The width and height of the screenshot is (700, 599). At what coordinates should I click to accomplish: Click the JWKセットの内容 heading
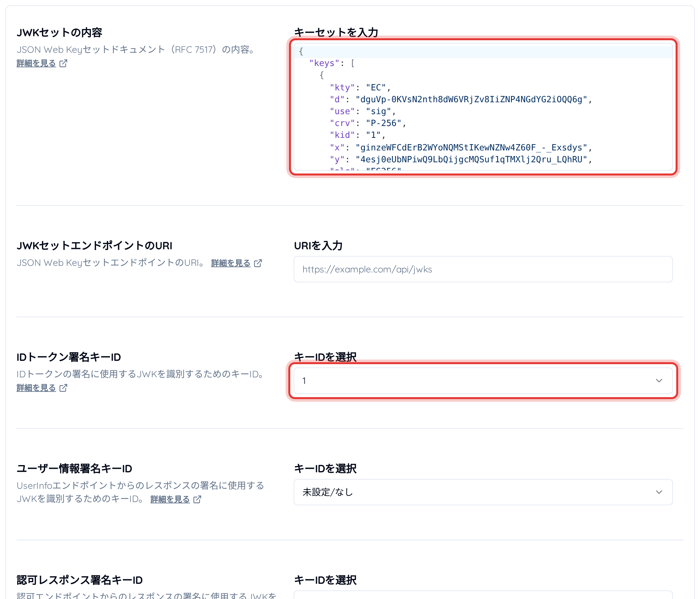(x=59, y=32)
